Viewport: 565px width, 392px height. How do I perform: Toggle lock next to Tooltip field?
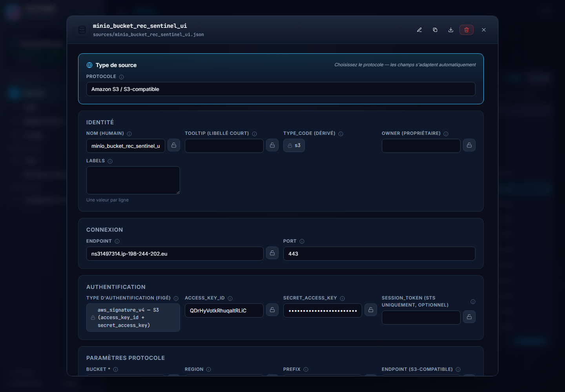(272, 145)
